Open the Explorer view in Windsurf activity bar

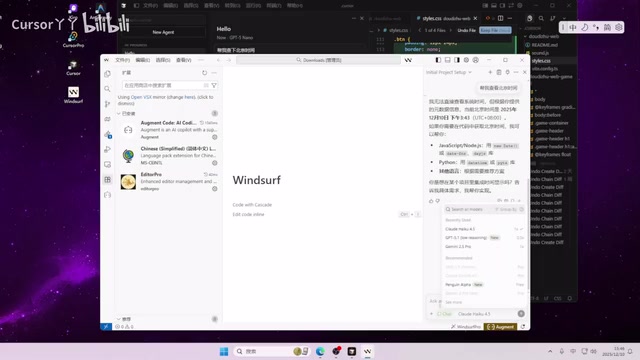point(107,74)
